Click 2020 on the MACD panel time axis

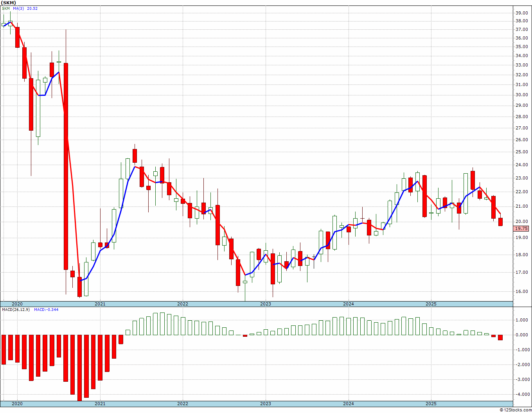click(17, 404)
